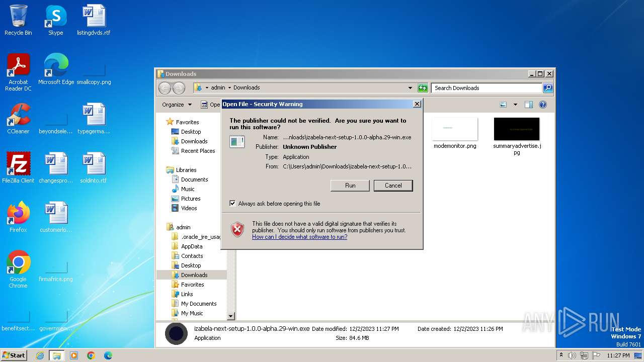The width and height of the screenshot is (644, 362).
Task: Launch Google Chrome desktop shortcut
Action: point(18,269)
